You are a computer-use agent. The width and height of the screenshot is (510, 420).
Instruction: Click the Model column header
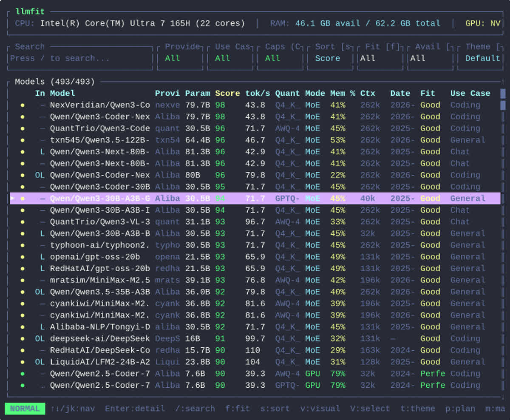coord(62,94)
